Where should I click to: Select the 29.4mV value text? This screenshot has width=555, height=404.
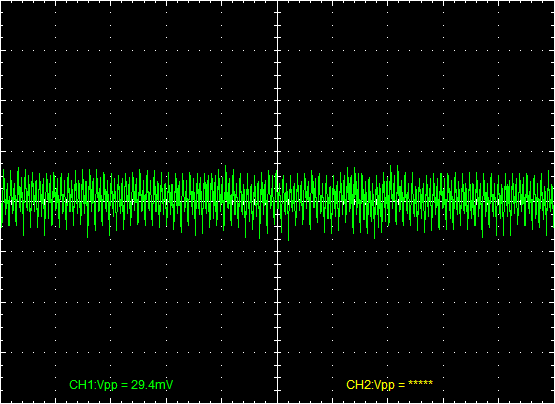tap(152, 385)
